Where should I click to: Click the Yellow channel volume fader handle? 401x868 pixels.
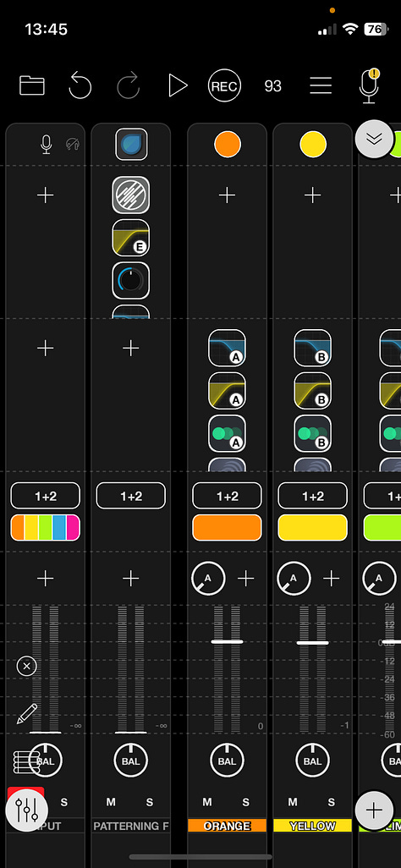pos(313,643)
